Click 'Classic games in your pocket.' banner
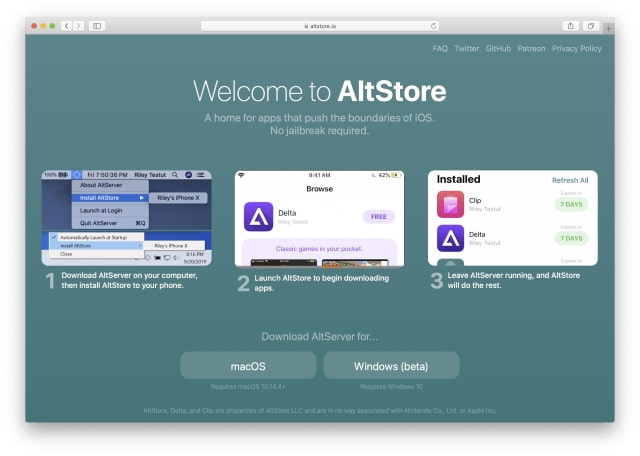Screen dimensions: 640x456 click(319, 249)
